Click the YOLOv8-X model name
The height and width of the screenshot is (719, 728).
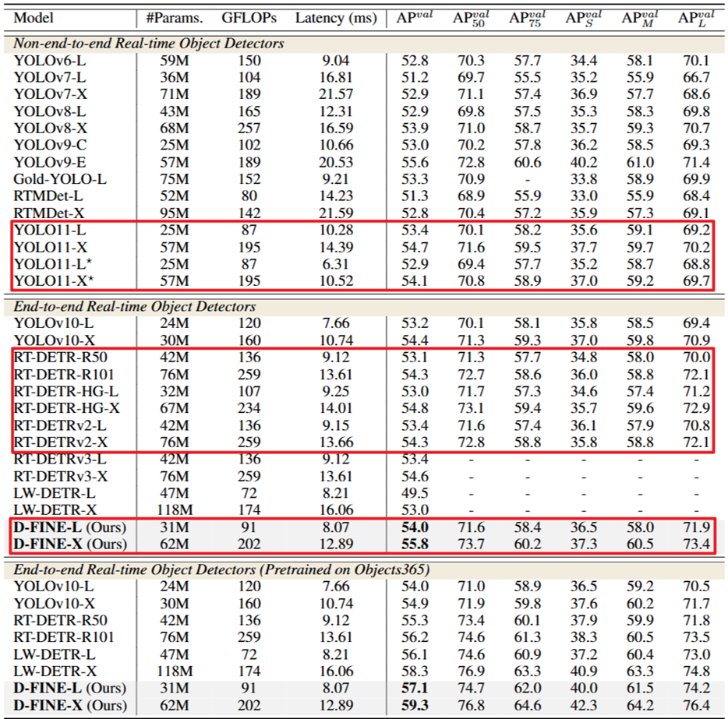(x=51, y=128)
